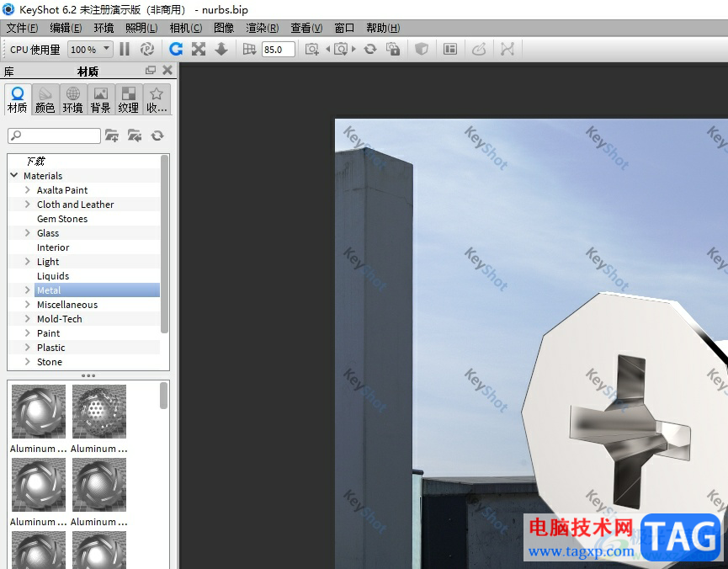
Task: Expand the Miscellaneous folder
Action: [x=28, y=305]
